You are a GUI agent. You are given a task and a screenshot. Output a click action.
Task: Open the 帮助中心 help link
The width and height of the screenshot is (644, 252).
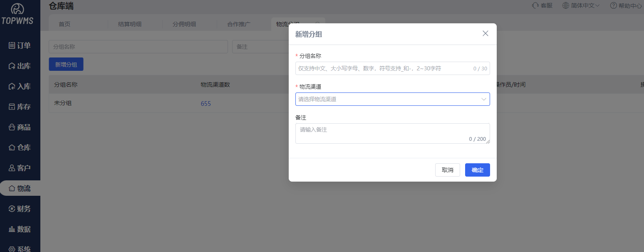click(x=626, y=5)
